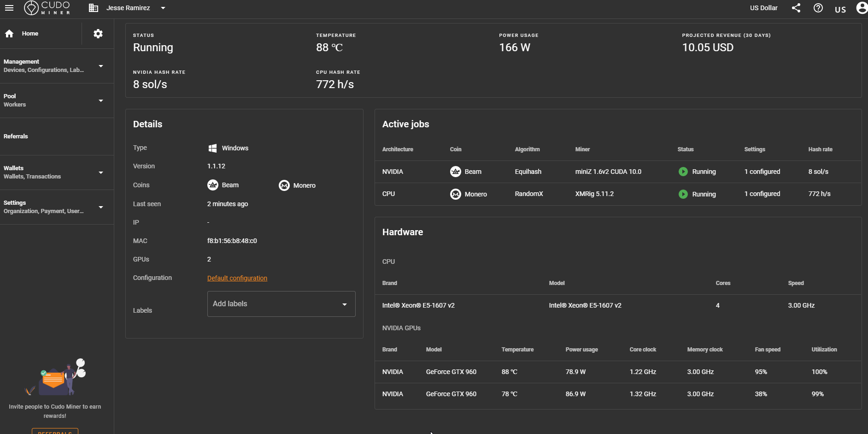Click the miniZ 1.6v2 CUDA 10.0 miner
This screenshot has height=434, width=868.
click(608, 172)
